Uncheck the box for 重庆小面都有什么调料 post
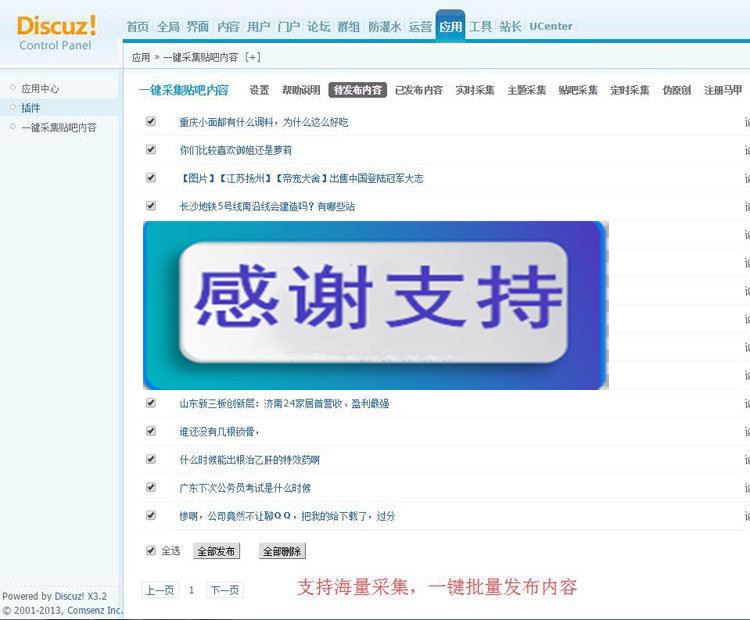This screenshot has width=750, height=620. coord(151,121)
